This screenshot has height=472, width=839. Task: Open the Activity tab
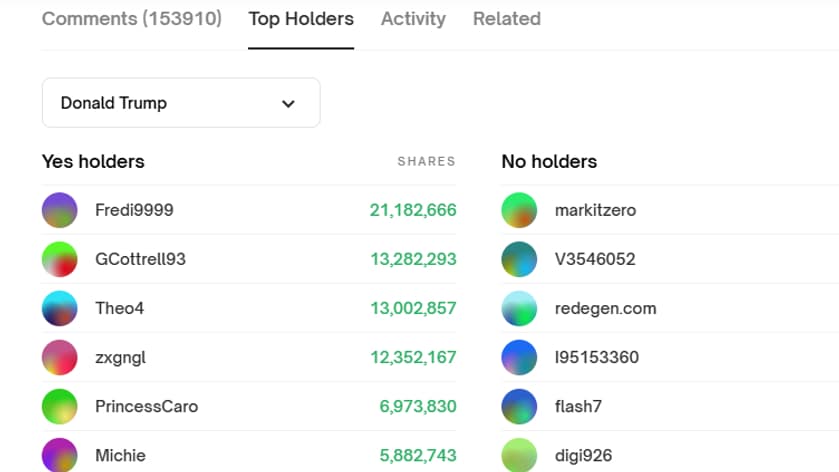(x=413, y=19)
